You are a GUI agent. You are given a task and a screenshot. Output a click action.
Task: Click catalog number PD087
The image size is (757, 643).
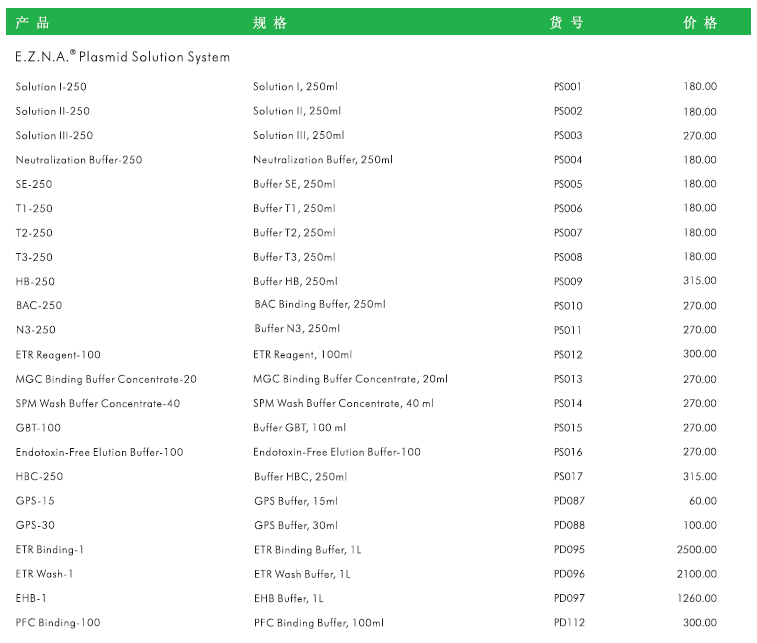[x=569, y=501]
